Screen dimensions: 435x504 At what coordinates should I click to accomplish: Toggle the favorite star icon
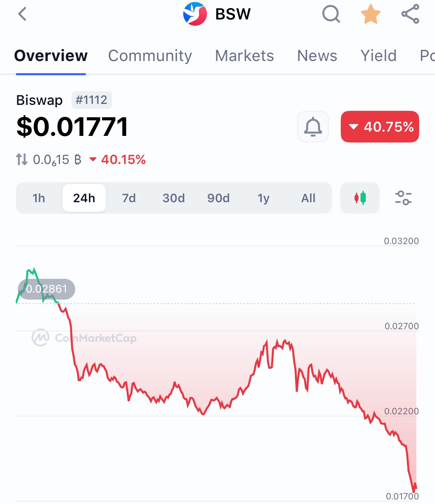[371, 14]
